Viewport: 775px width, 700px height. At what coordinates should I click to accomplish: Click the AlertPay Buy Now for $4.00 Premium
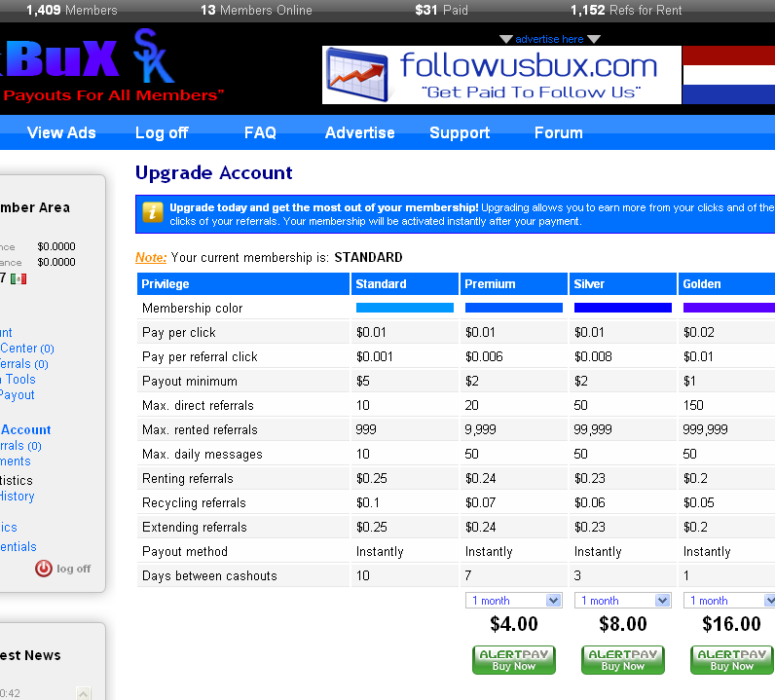(x=513, y=660)
